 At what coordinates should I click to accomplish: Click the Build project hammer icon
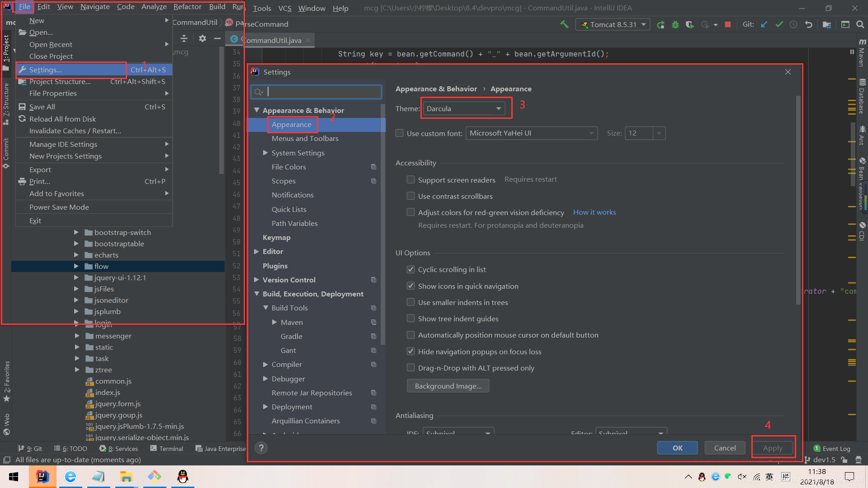click(x=564, y=24)
